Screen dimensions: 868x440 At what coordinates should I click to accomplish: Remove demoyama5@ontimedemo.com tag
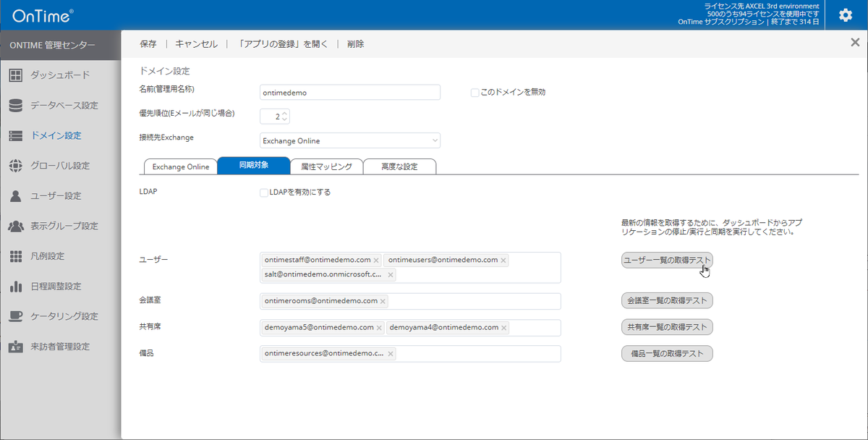[x=379, y=328]
